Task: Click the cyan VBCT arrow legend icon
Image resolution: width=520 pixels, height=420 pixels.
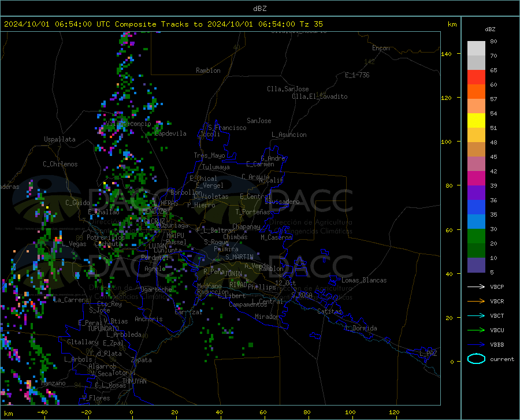Action: pyautogui.click(x=476, y=315)
